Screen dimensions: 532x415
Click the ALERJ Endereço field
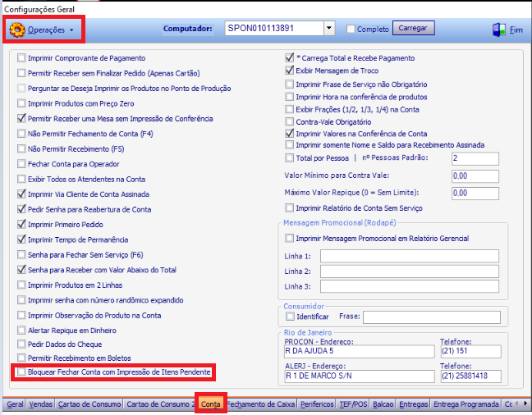tap(360, 376)
